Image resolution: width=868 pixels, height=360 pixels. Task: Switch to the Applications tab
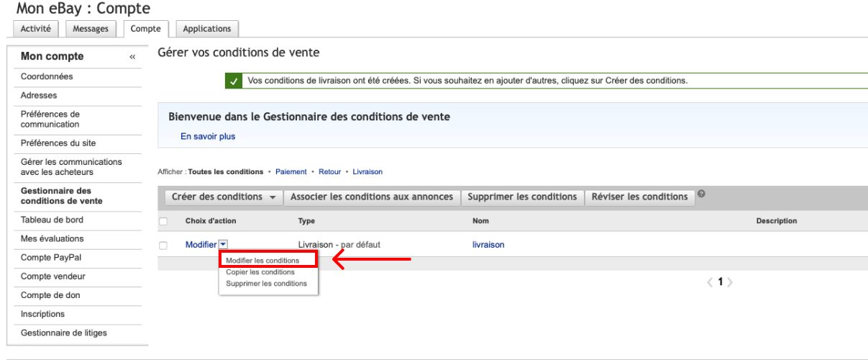coord(207,28)
